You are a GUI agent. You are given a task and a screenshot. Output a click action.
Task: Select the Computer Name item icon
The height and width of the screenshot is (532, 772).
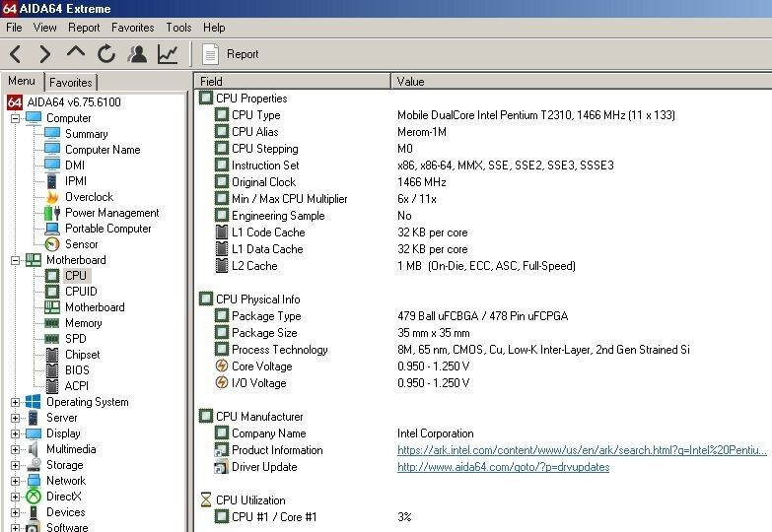pos(51,150)
